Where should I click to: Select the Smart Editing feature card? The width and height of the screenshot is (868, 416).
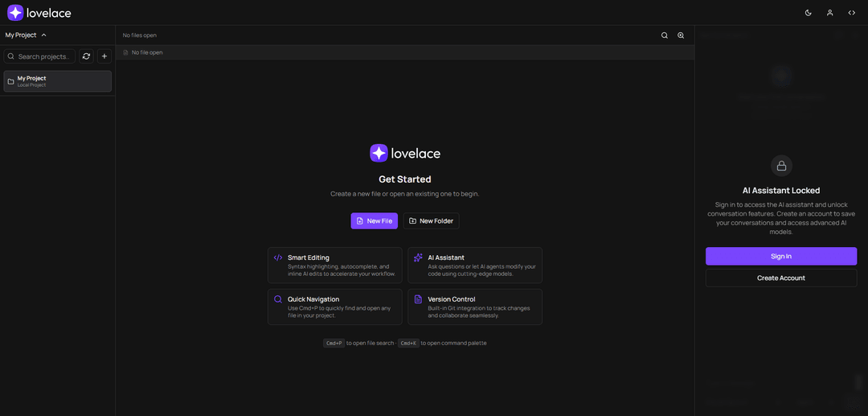(334, 265)
